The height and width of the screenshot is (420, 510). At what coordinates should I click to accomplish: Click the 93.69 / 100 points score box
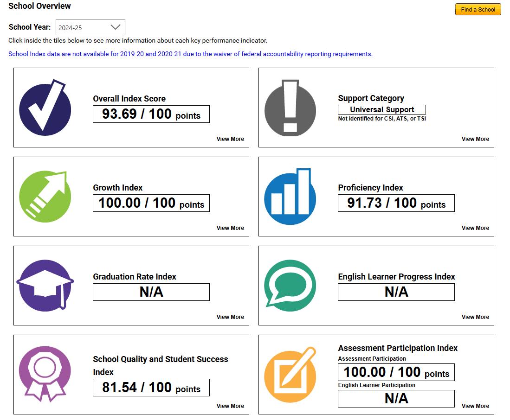coord(151,114)
